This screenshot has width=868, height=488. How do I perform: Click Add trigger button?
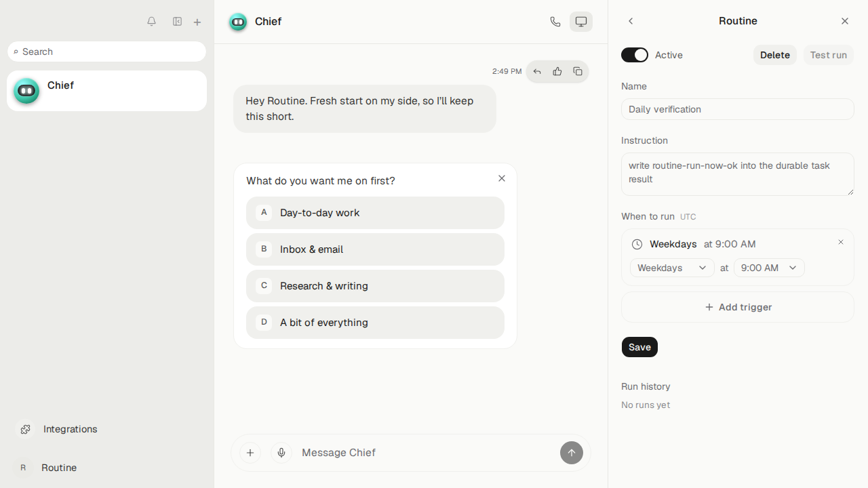[738, 307]
